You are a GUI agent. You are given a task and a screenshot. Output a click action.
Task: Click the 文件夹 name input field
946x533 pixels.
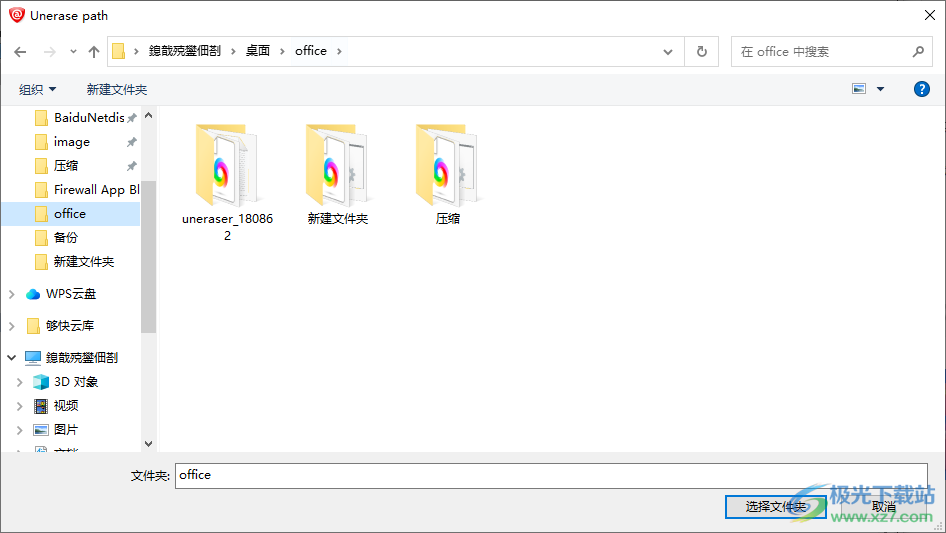pos(551,476)
